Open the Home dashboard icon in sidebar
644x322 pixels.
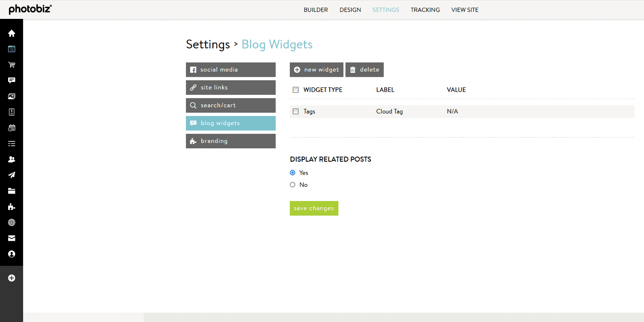tap(11, 33)
